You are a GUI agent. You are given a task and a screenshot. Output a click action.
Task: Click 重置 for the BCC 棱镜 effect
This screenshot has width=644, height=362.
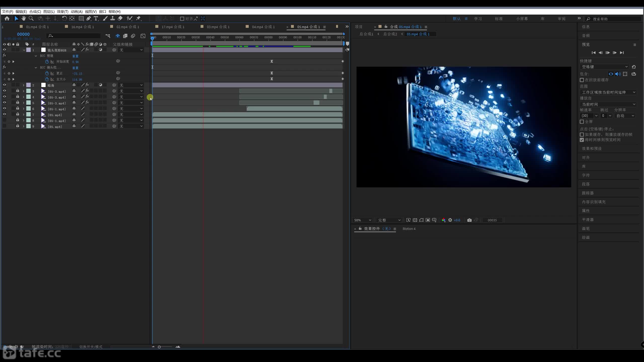point(75,56)
